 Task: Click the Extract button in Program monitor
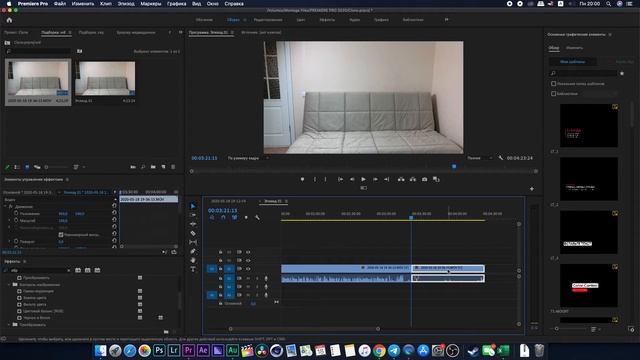[x=413, y=179]
